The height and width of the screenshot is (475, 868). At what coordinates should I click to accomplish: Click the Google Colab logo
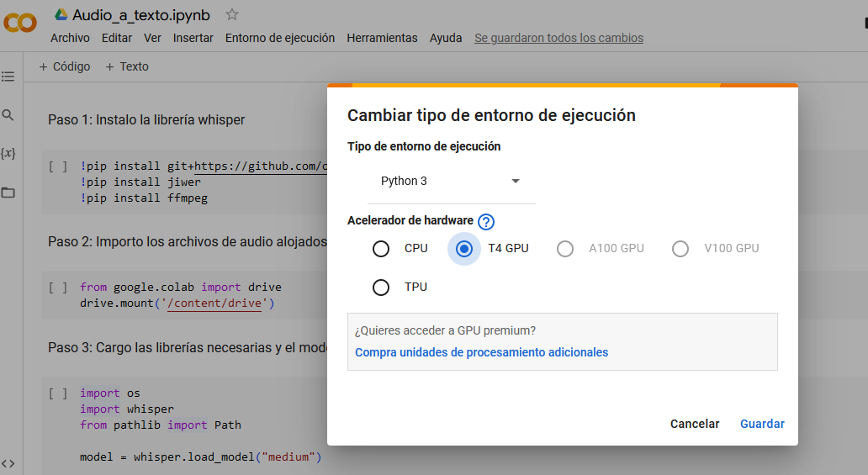pyautogui.click(x=19, y=23)
